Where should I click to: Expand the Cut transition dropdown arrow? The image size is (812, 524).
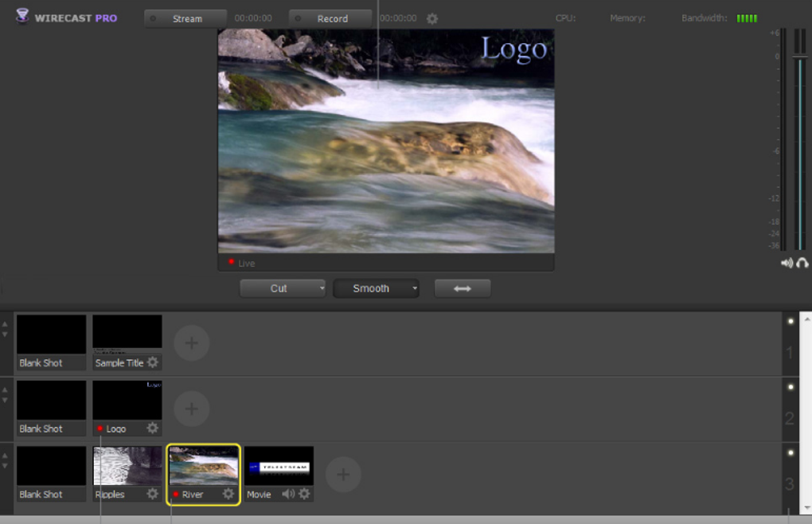(x=322, y=288)
